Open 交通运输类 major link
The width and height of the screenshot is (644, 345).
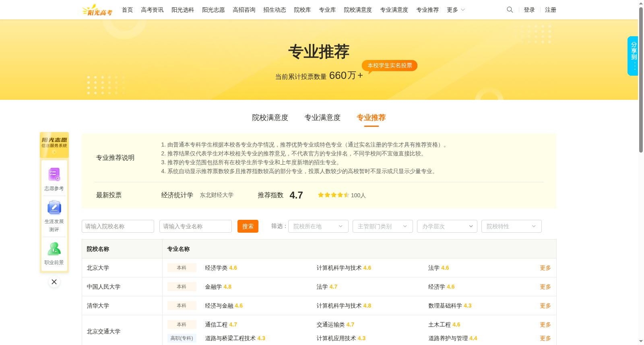[x=330, y=324]
